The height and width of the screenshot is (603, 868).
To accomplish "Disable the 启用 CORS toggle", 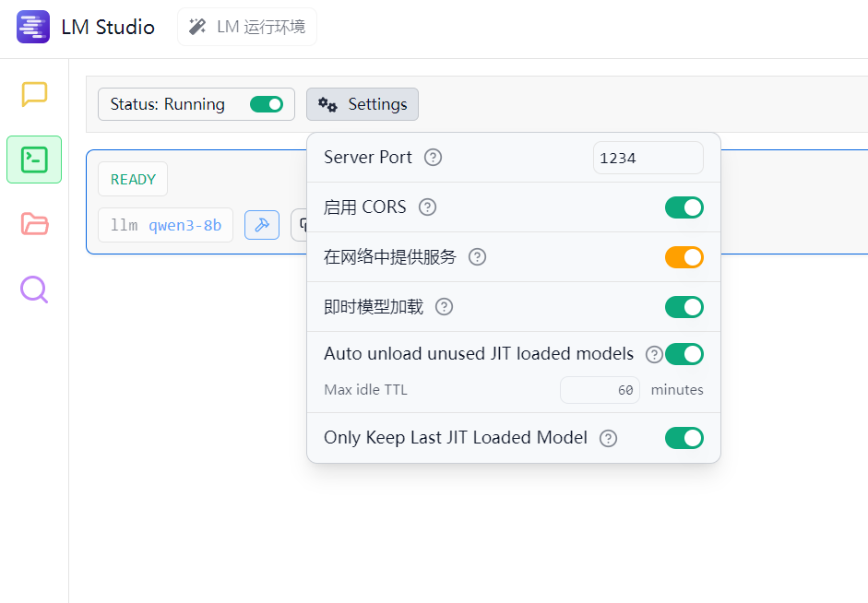I will point(684,207).
